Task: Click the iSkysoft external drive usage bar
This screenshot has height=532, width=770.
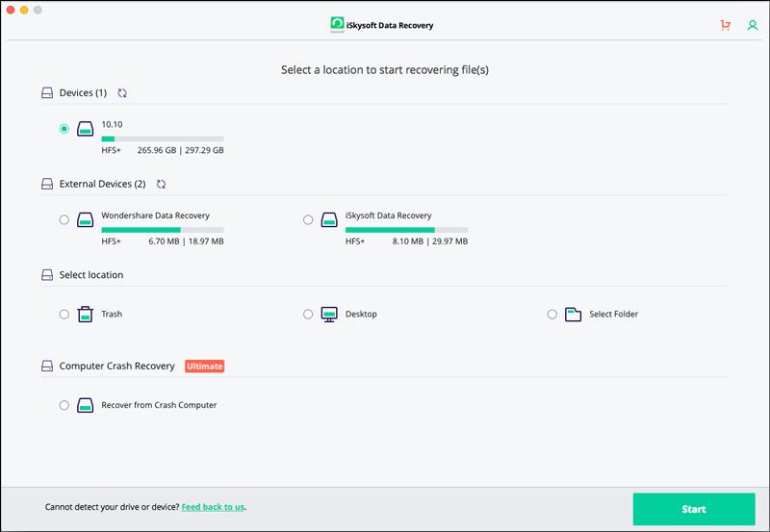Action: coord(406,230)
